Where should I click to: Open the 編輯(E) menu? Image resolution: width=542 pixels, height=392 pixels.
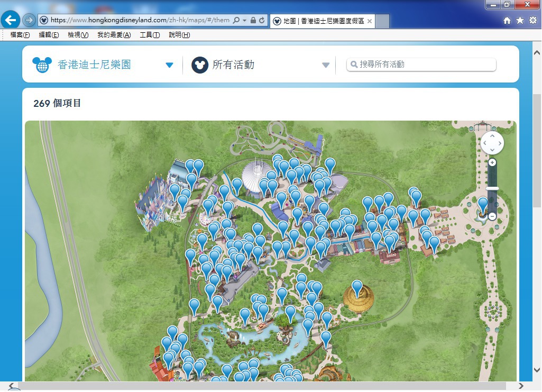pyautogui.click(x=49, y=35)
